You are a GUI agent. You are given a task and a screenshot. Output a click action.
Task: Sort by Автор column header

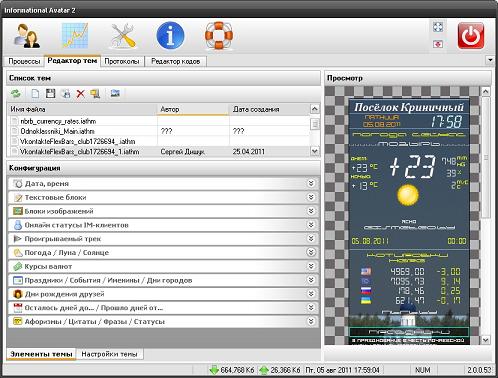193,109
